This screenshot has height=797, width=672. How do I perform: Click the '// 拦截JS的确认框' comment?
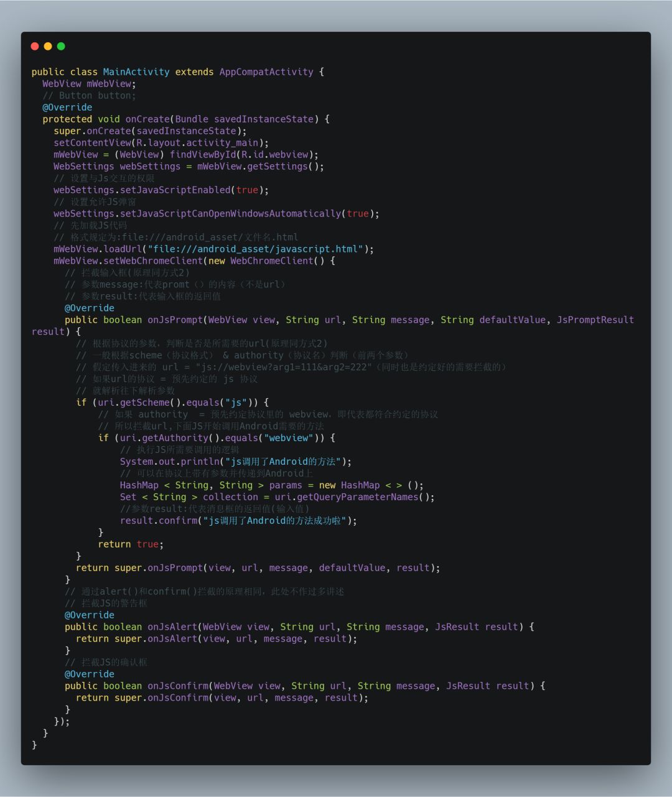(x=106, y=663)
